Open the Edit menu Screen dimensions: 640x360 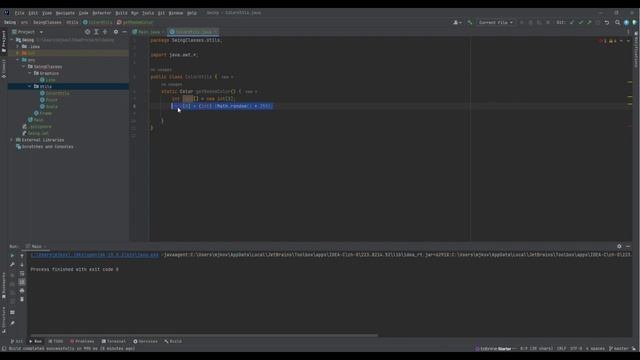[33, 13]
